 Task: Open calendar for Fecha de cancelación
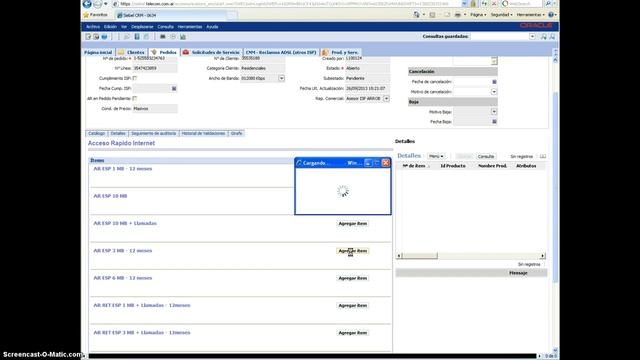pyautogui.click(x=494, y=82)
